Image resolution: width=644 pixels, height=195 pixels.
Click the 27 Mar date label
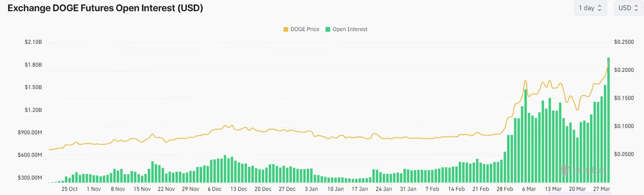[602, 189]
